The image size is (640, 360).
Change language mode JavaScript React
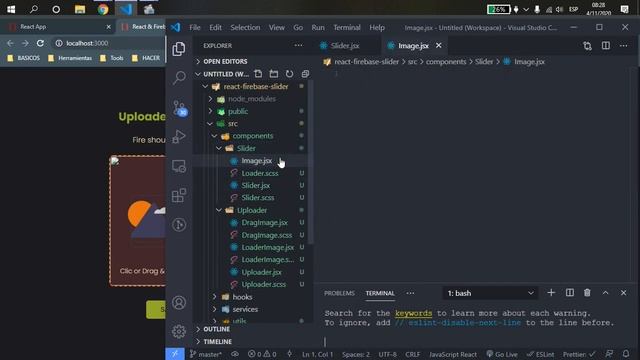coord(453,354)
